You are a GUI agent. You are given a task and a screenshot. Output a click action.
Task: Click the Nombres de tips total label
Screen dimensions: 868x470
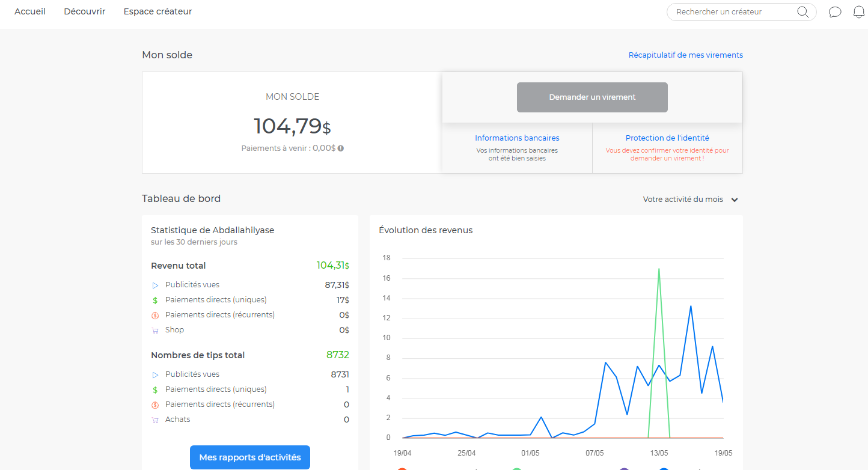198,355
